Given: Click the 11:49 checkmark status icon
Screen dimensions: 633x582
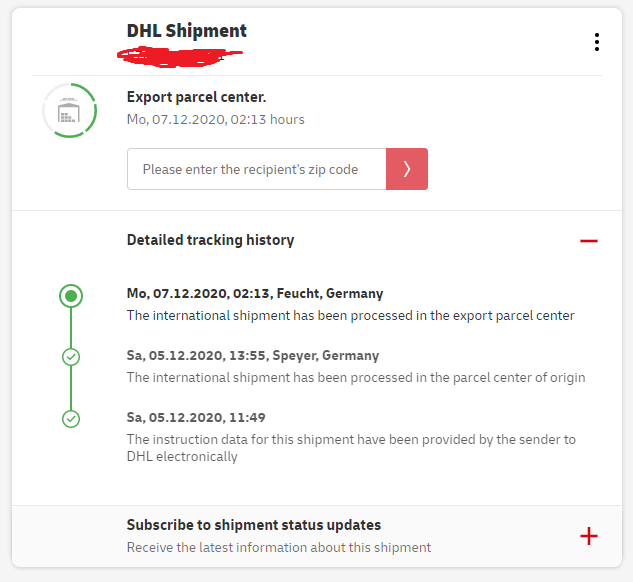Looking at the screenshot, I should click(71, 419).
